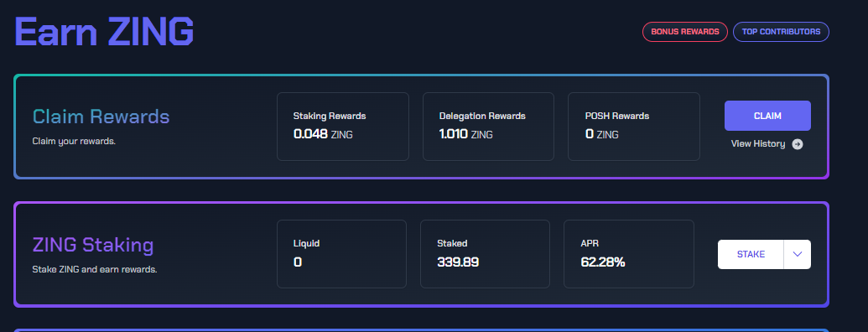
Task: Click the 339.89 staked amount
Action: (458, 262)
